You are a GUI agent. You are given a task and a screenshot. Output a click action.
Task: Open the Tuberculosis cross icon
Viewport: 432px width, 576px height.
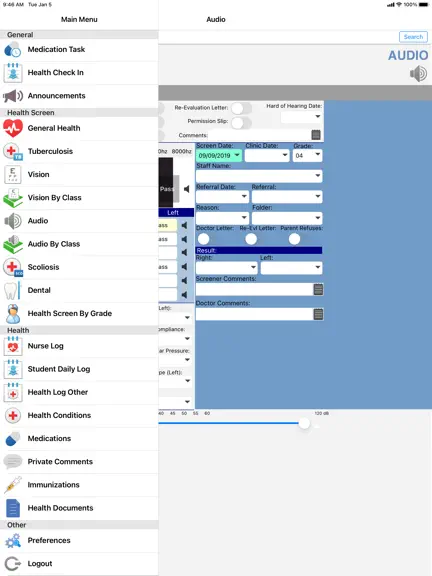(x=12, y=151)
